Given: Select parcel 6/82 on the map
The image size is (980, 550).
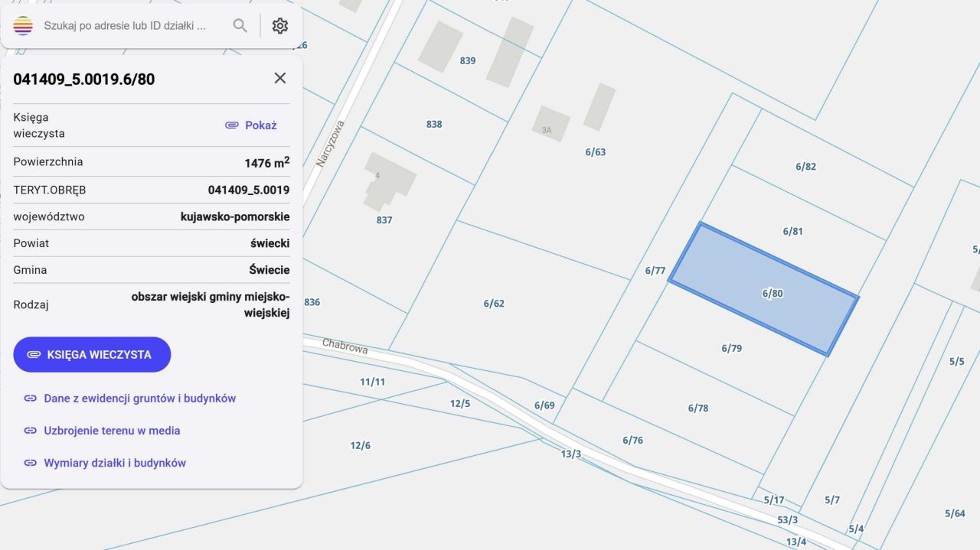Looking at the screenshot, I should (x=805, y=166).
